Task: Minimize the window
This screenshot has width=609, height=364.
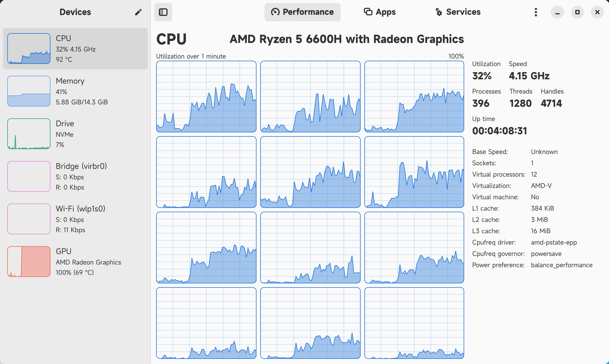Action: point(557,12)
